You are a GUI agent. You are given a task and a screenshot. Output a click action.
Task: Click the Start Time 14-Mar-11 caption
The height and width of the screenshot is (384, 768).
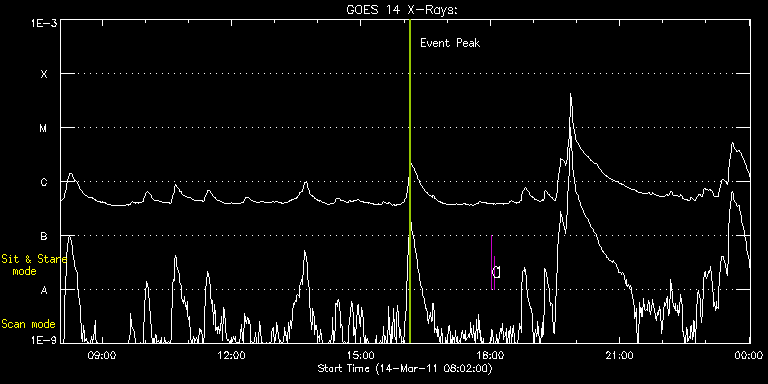pyautogui.click(x=405, y=369)
